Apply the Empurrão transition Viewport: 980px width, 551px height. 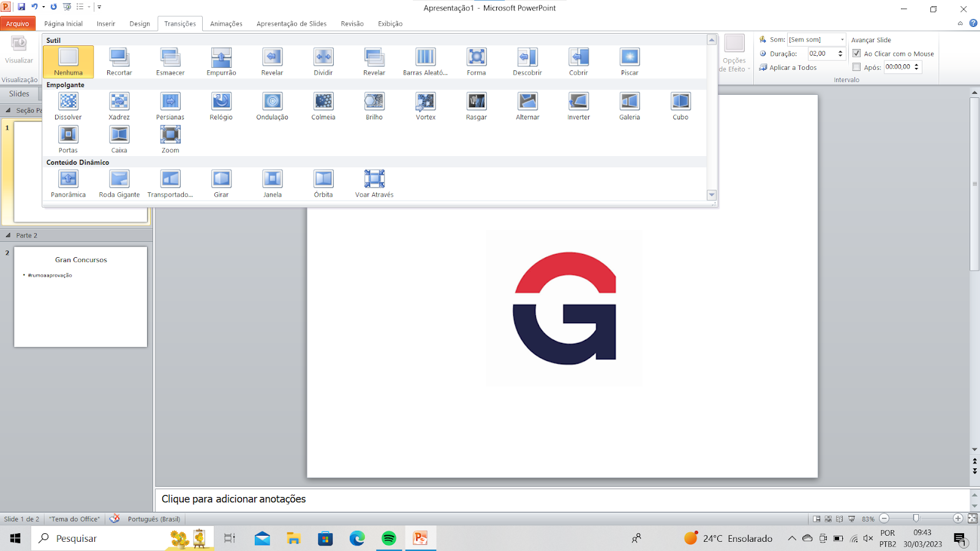click(x=221, y=62)
